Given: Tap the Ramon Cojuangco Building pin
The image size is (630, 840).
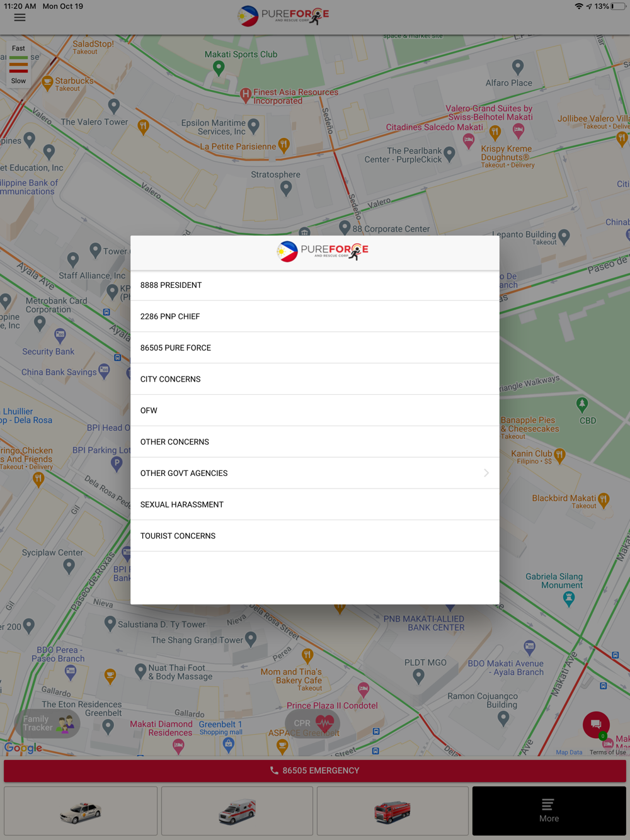Looking at the screenshot, I should tap(503, 719).
